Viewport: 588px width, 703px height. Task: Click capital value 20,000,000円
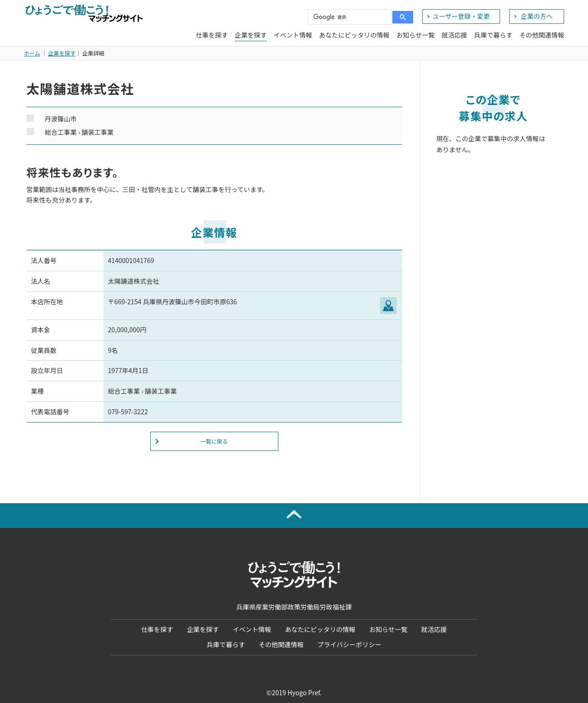127,330
